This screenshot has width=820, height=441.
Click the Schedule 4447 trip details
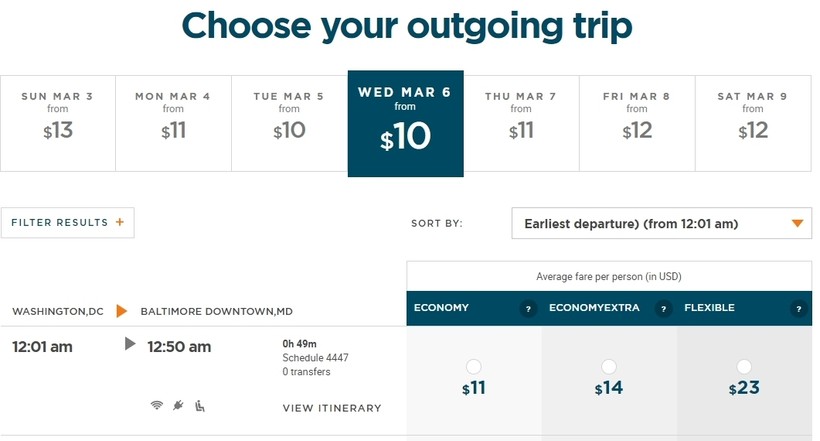click(x=315, y=358)
